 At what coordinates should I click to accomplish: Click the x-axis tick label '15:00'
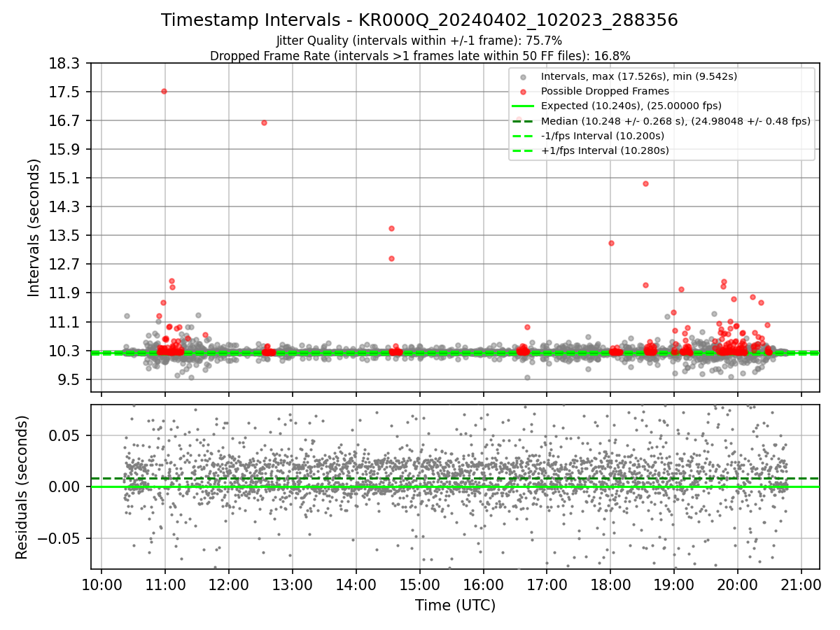tap(419, 584)
